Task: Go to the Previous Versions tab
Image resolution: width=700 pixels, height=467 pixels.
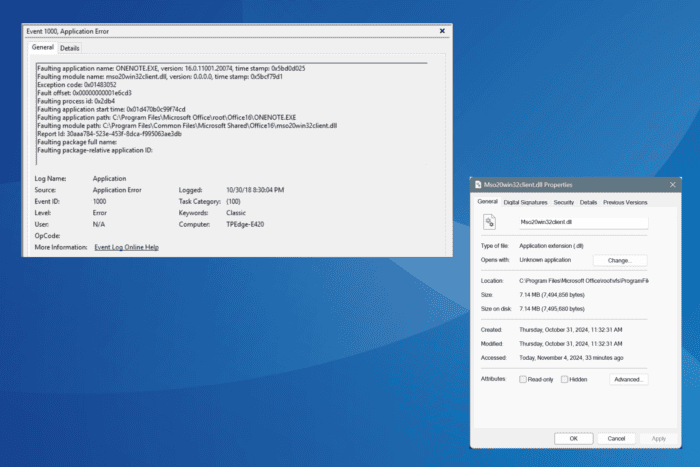Action: [x=625, y=202]
